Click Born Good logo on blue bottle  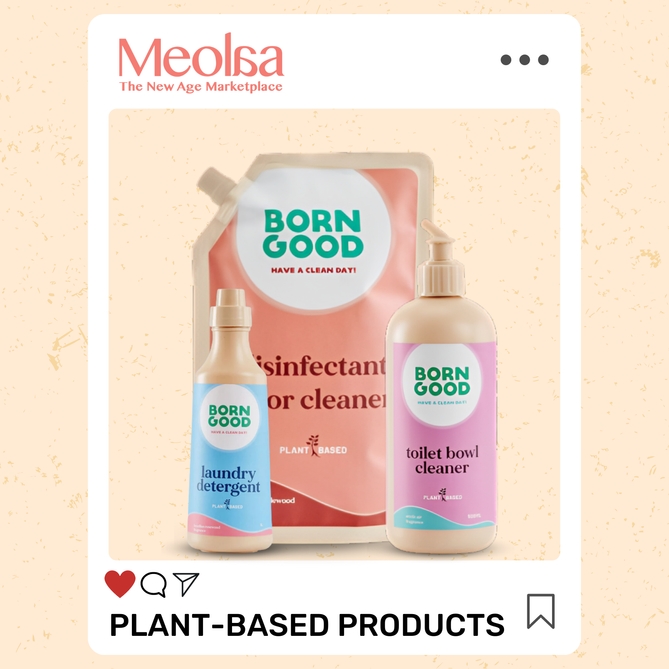coord(230,416)
